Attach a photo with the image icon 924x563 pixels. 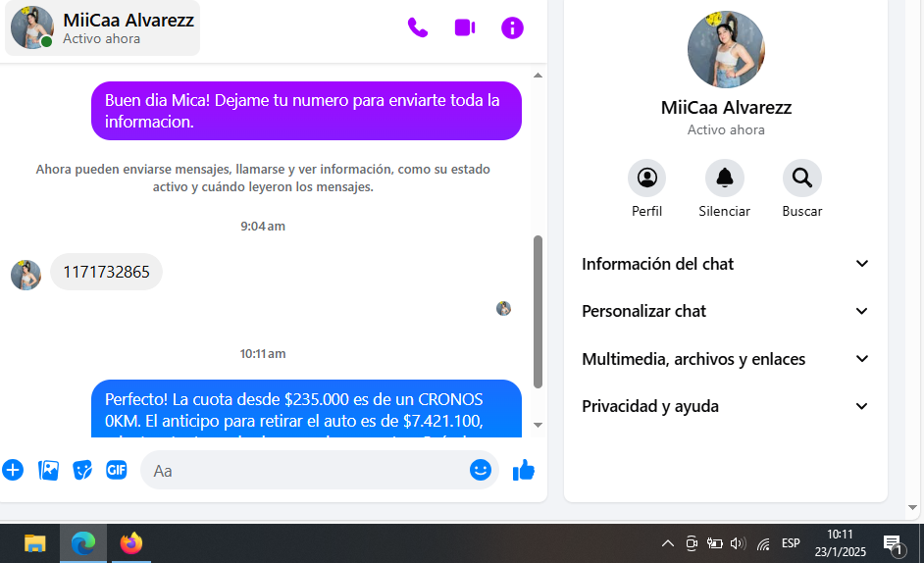[48, 470]
